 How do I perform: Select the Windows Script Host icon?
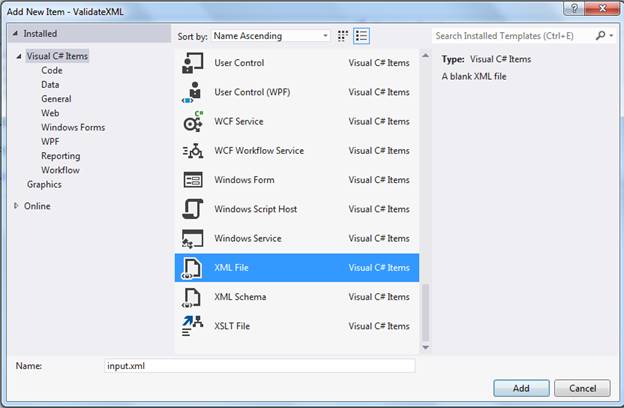pyautogui.click(x=193, y=209)
